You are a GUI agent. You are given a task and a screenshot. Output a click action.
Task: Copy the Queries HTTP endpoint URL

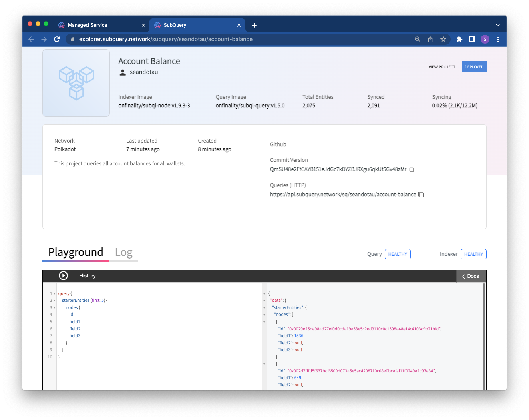[x=421, y=195]
